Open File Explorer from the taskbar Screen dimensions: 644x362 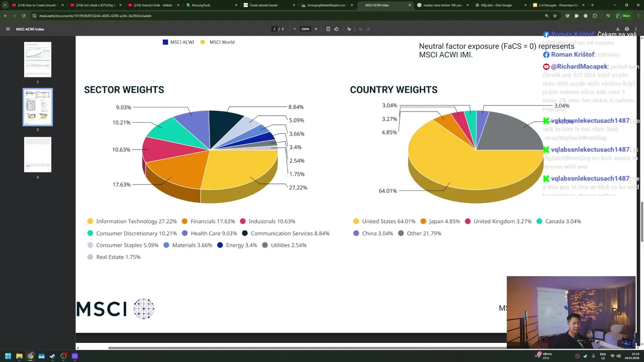pyautogui.click(x=19, y=356)
